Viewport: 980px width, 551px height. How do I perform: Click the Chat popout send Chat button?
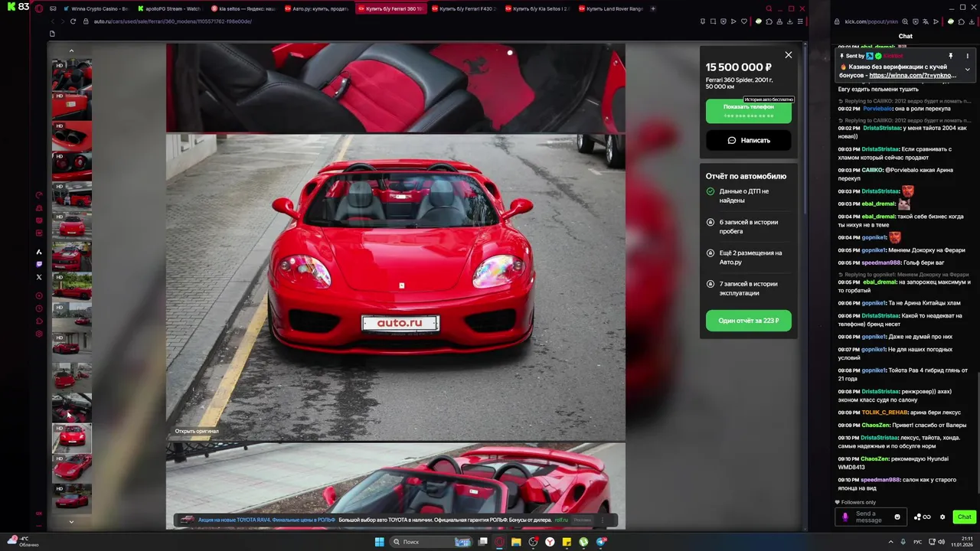tap(964, 517)
